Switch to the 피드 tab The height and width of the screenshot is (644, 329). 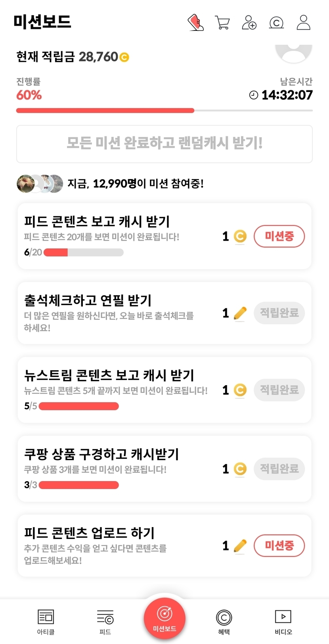[x=105, y=621]
